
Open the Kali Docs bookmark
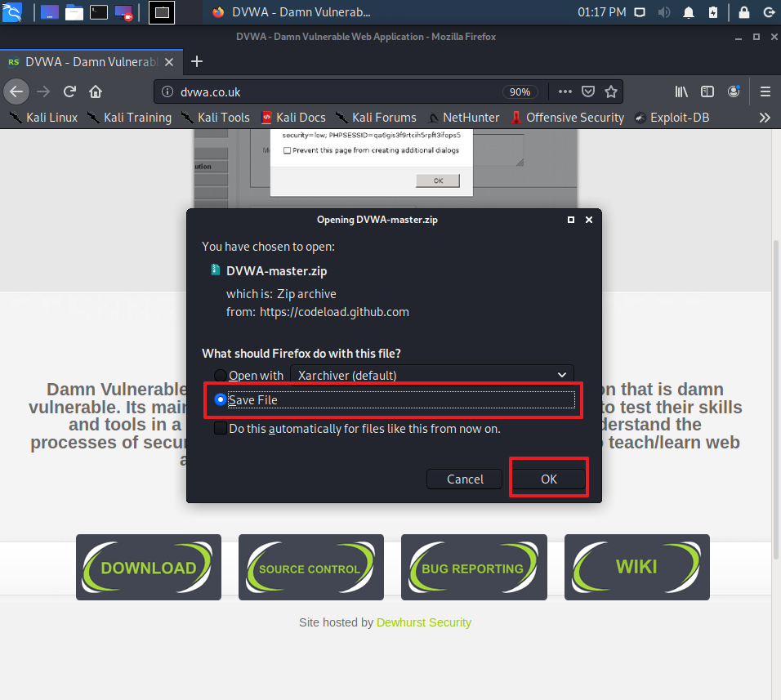point(294,118)
